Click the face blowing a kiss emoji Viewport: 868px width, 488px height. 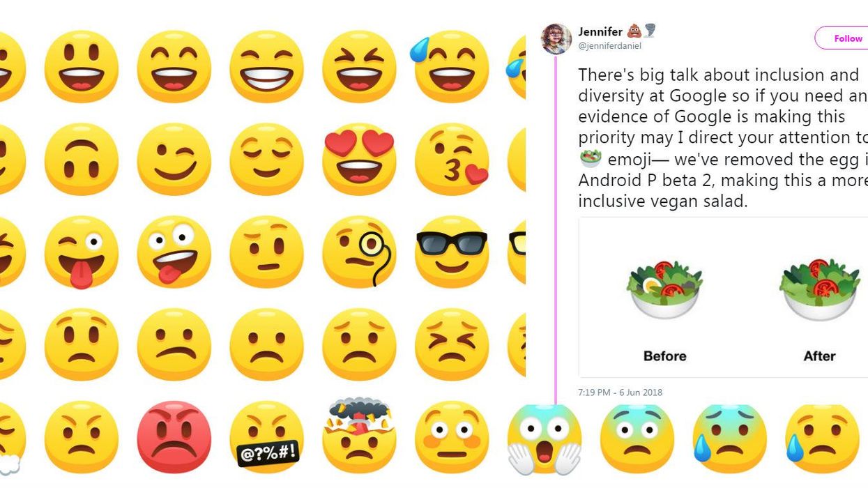point(452,159)
